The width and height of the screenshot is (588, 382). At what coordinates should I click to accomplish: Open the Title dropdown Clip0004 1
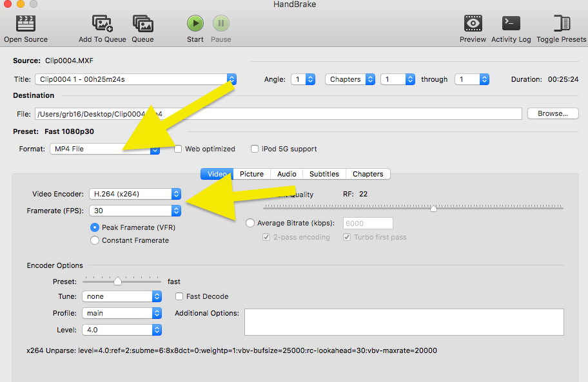tap(136, 79)
